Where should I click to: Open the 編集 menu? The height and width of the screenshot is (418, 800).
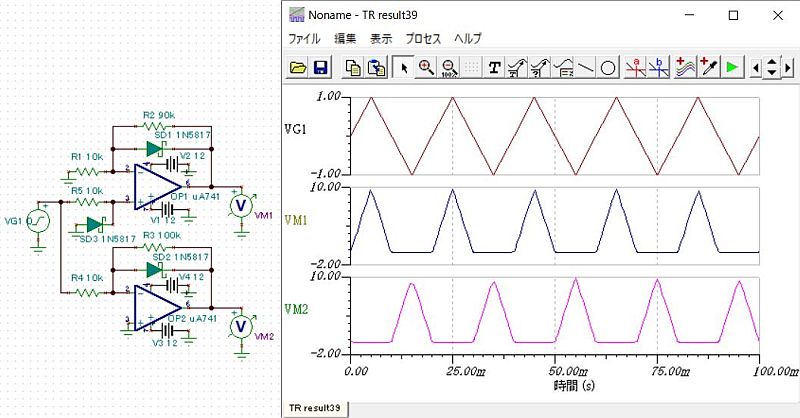coord(345,39)
